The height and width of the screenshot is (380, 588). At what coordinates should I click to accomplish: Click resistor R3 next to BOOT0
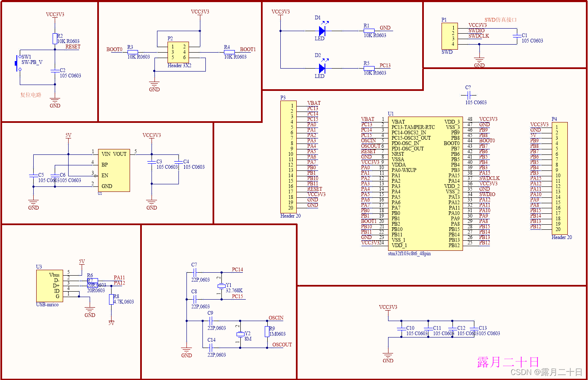pyautogui.click(x=133, y=53)
